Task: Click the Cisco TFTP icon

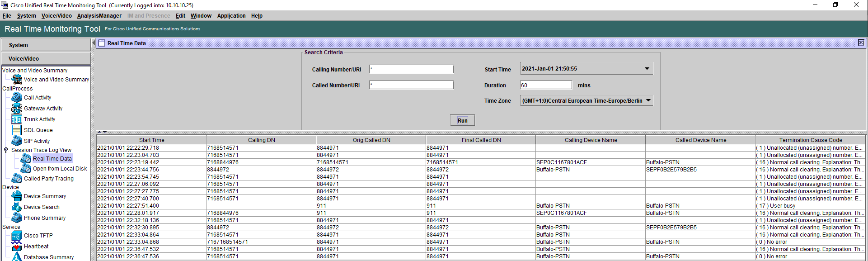Action: click(17, 235)
